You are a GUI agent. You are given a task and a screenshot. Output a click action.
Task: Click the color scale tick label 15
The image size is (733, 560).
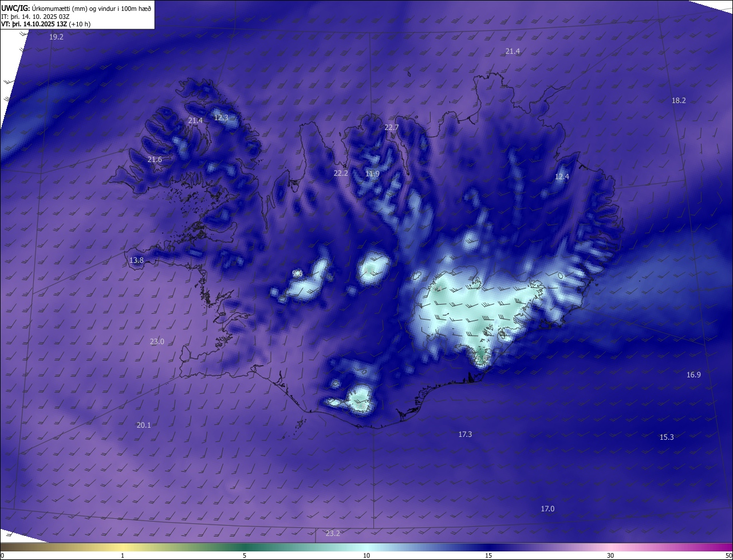coord(488,556)
